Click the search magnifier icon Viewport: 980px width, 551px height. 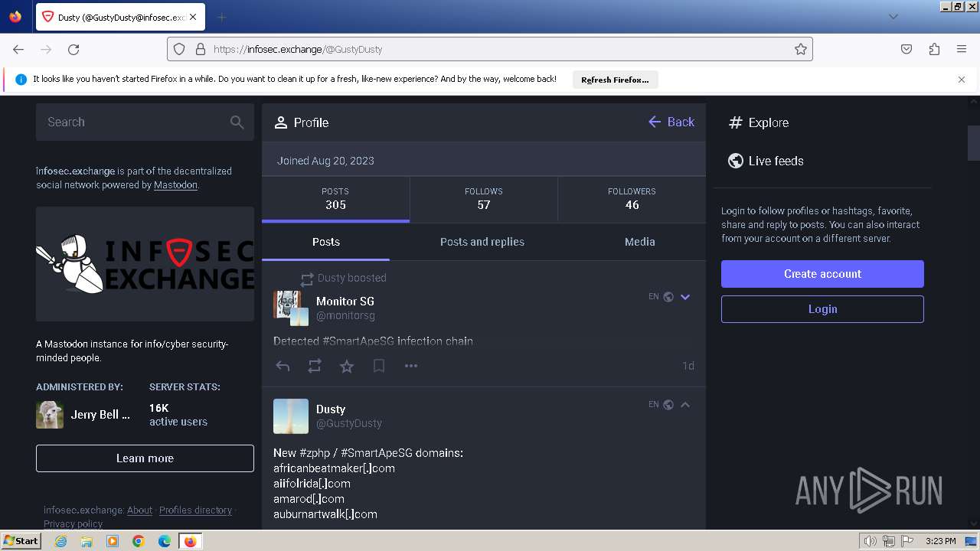(237, 122)
